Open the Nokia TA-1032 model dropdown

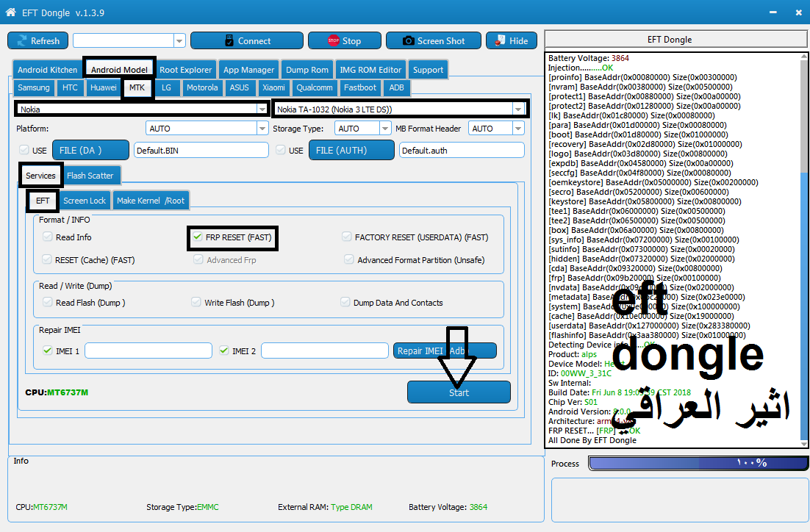pyautogui.click(x=517, y=109)
